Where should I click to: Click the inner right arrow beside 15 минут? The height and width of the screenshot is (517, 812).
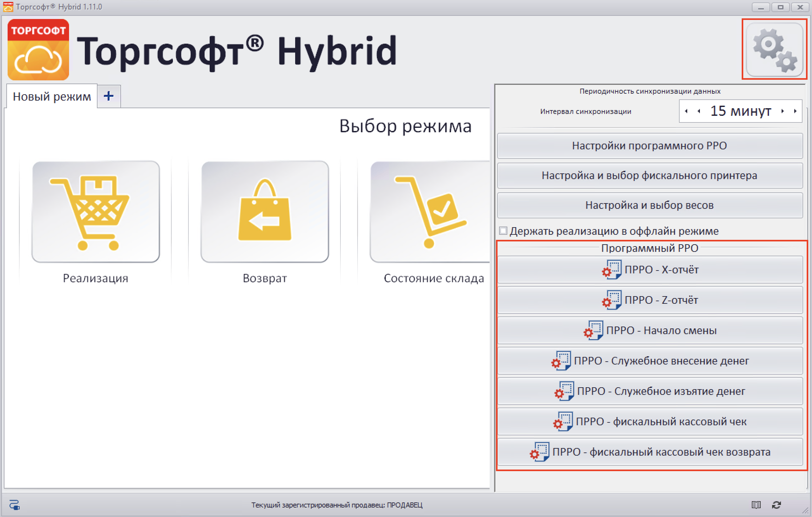coord(783,111)
